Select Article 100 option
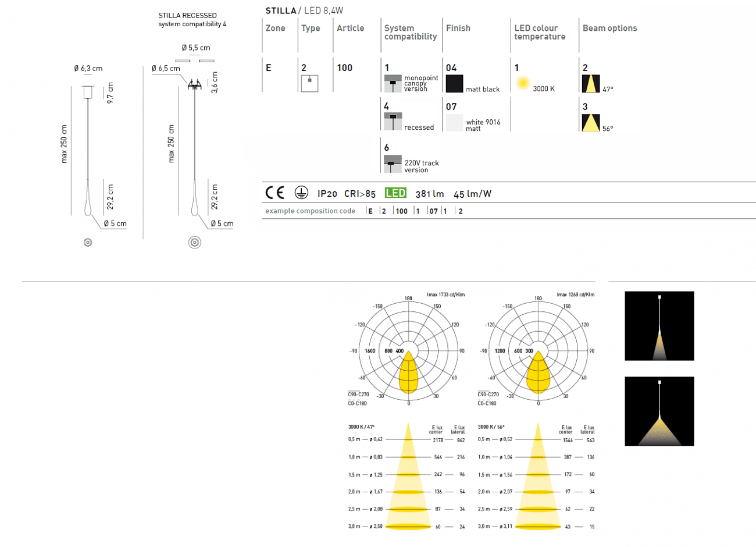Viewport: 756px width, 547px height. pyautogui.click(x=344, y=68)
